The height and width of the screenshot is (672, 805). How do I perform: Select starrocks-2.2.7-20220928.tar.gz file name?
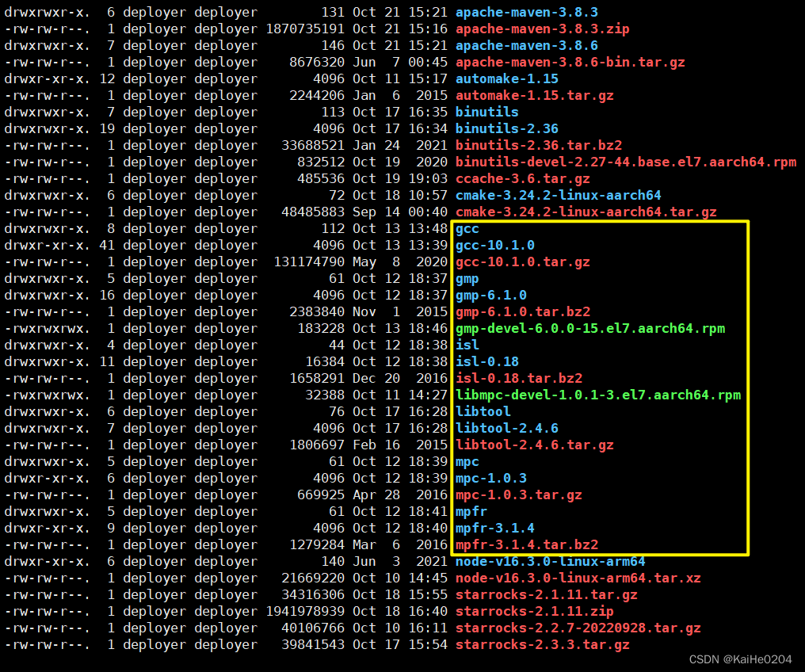tap(578, 628)
